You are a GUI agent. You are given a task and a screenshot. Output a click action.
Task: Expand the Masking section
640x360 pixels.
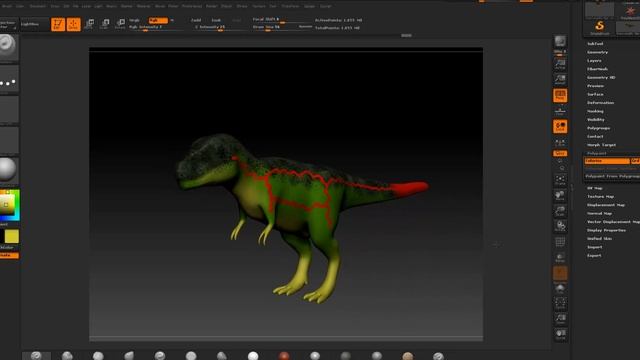coord(595,111)
